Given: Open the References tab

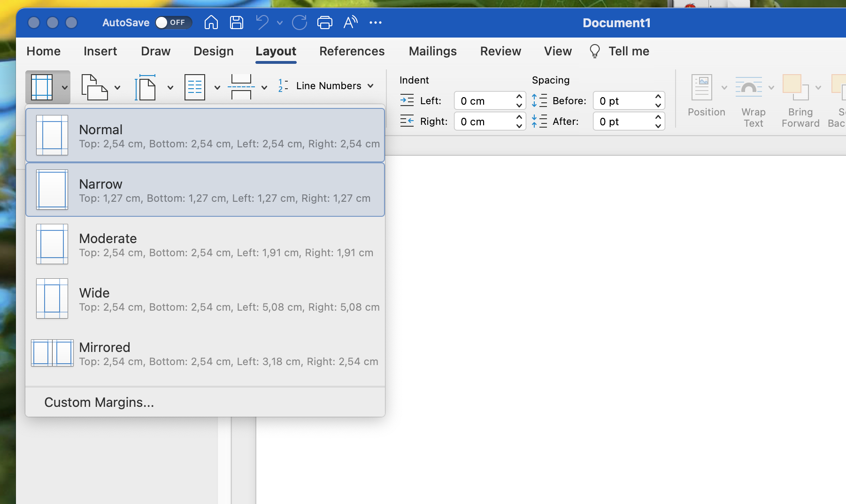Looking at the screenshot, I should tap(352, 51).
